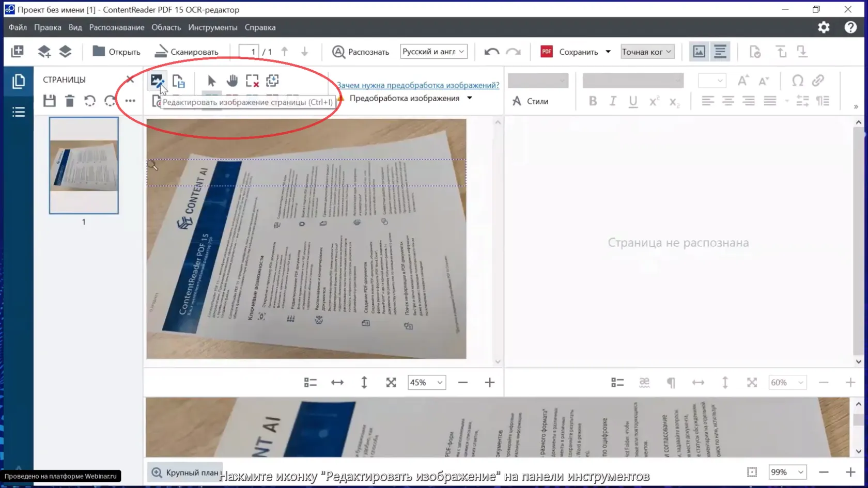Rotate the page clockwise
This screenshot has height=488, width=868.
click(x=110, y=101)
